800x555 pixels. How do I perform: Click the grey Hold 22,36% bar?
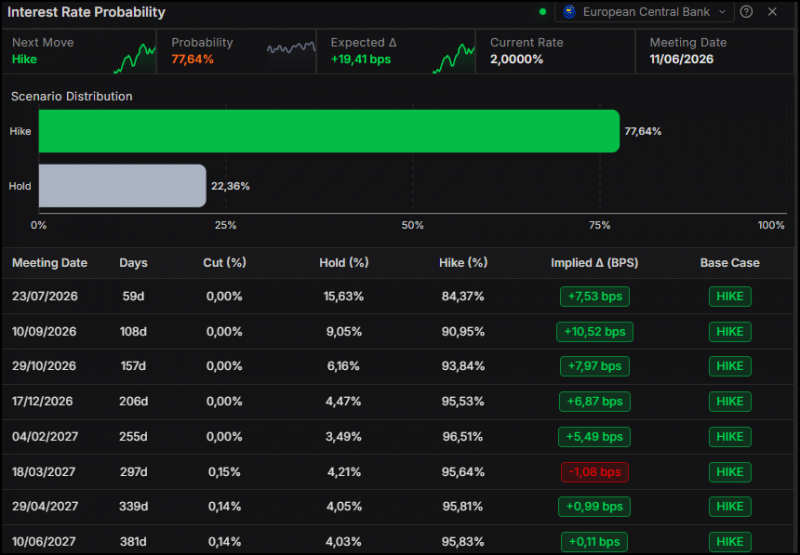pyautogui.click(x=122, y=186)
